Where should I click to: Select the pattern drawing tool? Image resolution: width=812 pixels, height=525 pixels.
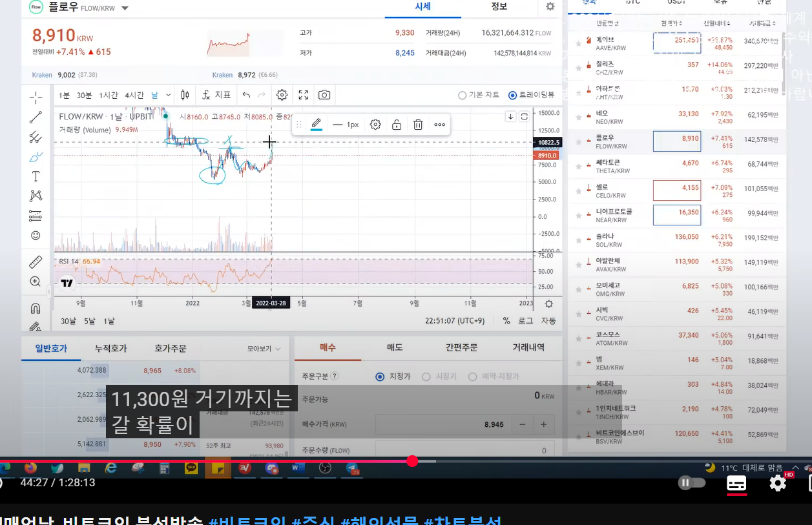pyautogui.click(x=36, y=196)
